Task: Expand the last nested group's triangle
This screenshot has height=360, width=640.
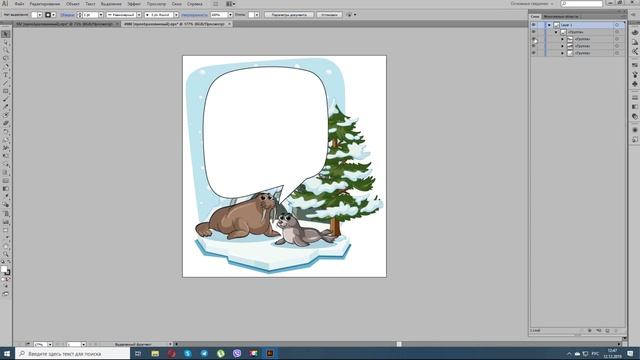Action: [x=562, y=53]
